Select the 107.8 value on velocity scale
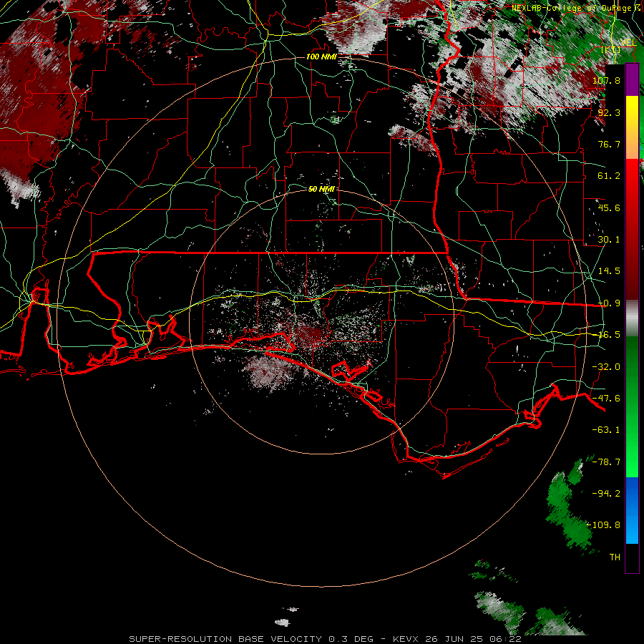This screenshot has height=644, width=644. click(x=606, y=80)
